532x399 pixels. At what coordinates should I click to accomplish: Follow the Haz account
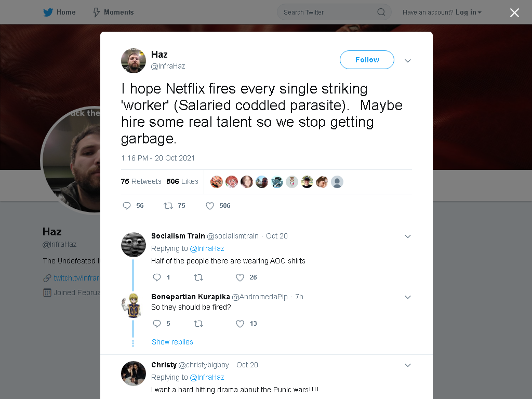[367, 60]
